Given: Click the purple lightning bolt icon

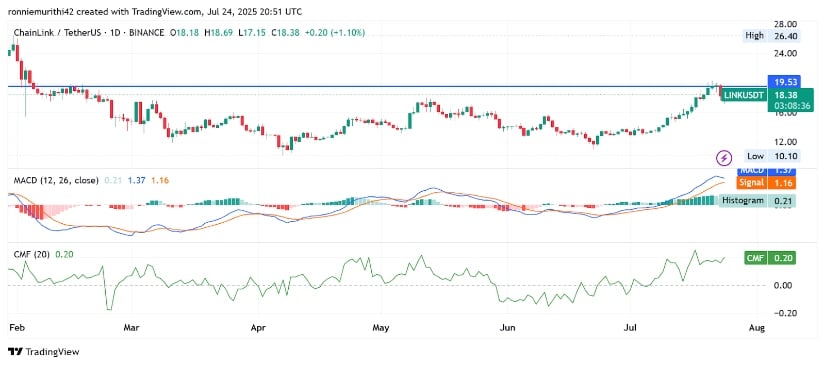Looking at the screenshot, I should 725,157.
